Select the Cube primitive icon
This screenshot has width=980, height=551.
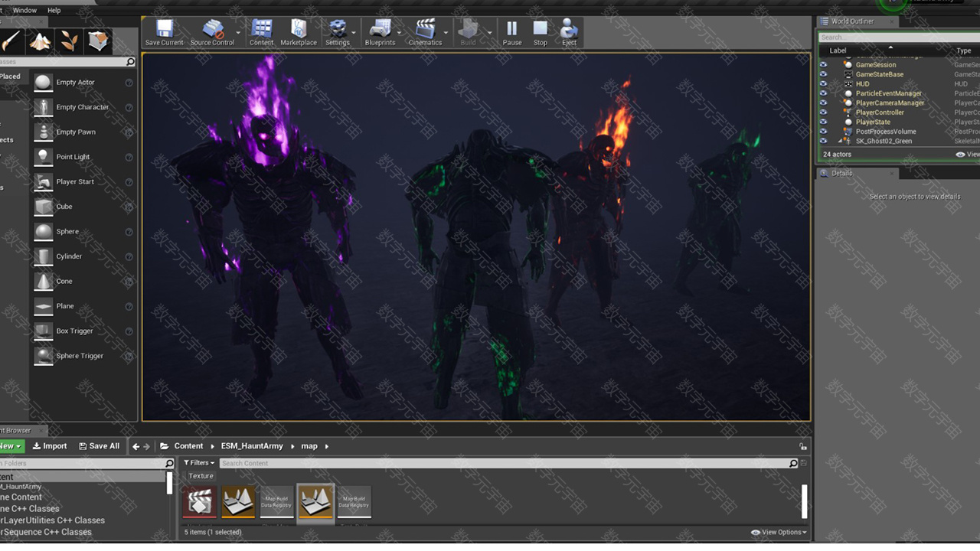coord(44,207)
